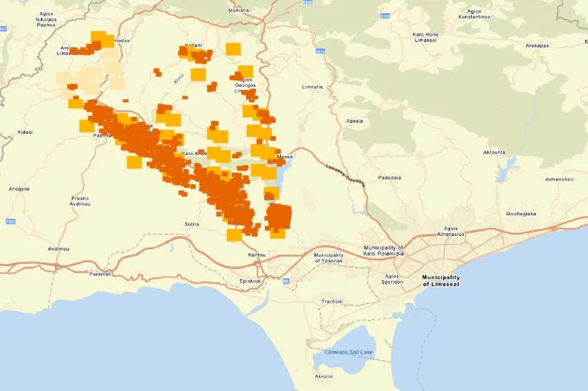Click the fire cluster over Kollani village
The height and width of the screenshot is (391, 588).
195,54
